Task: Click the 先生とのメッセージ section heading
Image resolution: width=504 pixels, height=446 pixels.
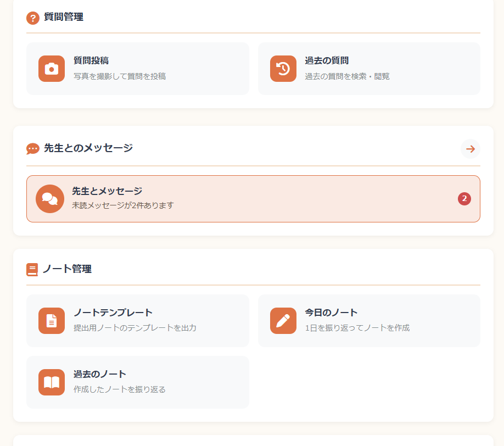Action: pyautogui.click(x=88, y=148)
